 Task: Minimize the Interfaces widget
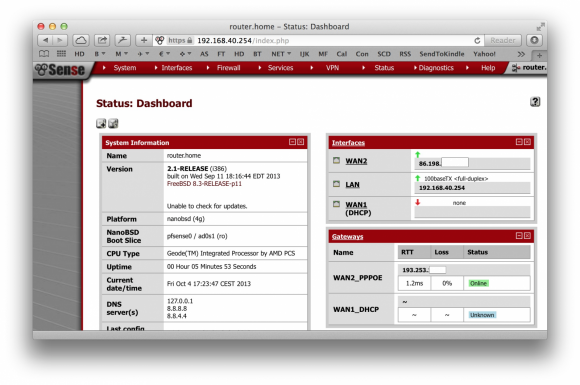click(519, 142)
